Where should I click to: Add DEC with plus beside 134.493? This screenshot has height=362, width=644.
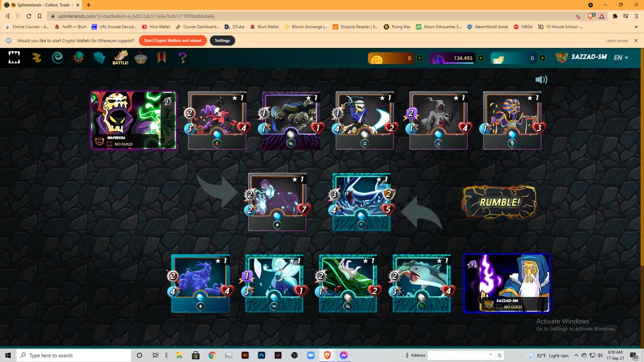pyautogui.click(x=481, y=58)
